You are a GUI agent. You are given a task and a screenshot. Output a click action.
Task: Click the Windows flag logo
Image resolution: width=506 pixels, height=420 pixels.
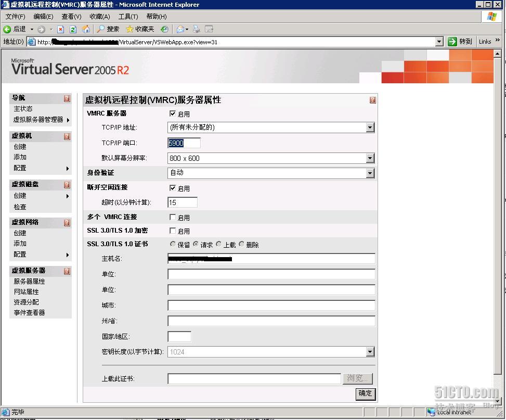point(492,17)
